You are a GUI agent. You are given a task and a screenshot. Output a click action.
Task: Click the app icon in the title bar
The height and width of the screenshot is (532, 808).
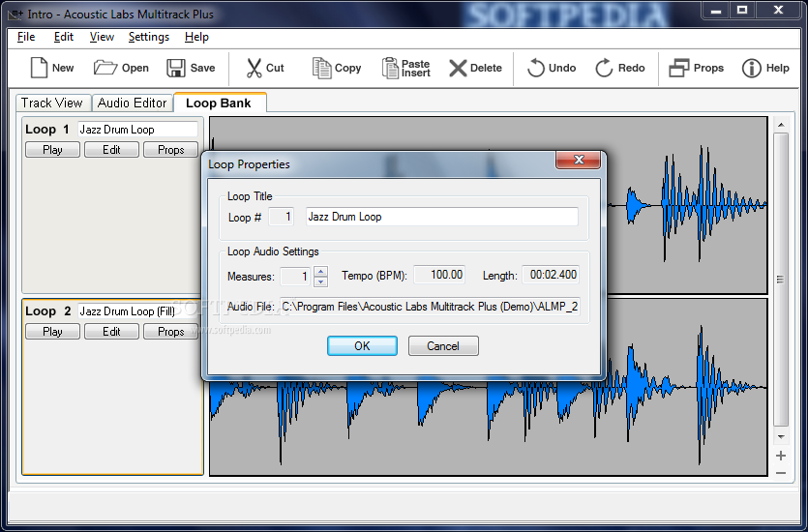pos(16,14)
